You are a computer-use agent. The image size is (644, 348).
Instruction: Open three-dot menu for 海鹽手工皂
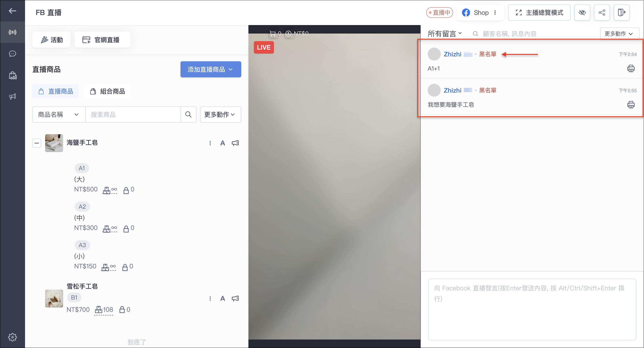coord(210,143)
